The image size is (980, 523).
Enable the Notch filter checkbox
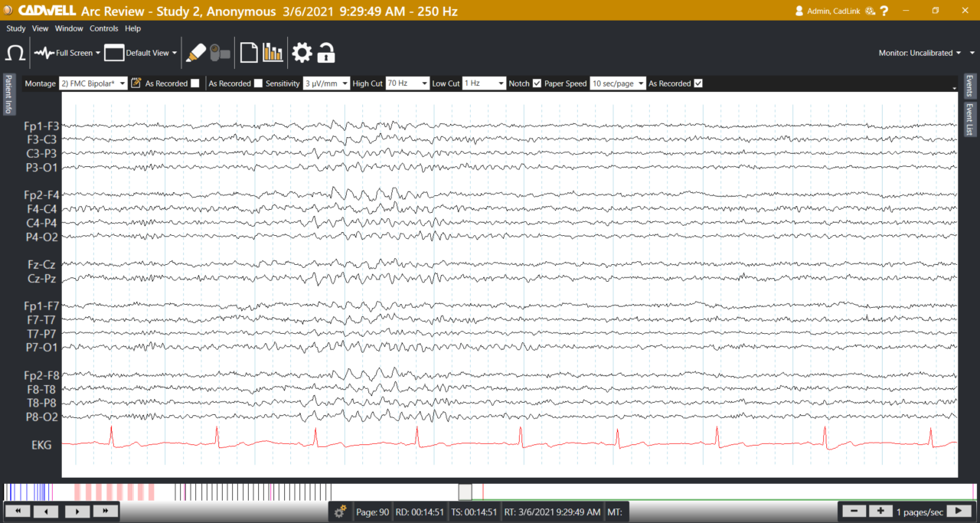537,83
